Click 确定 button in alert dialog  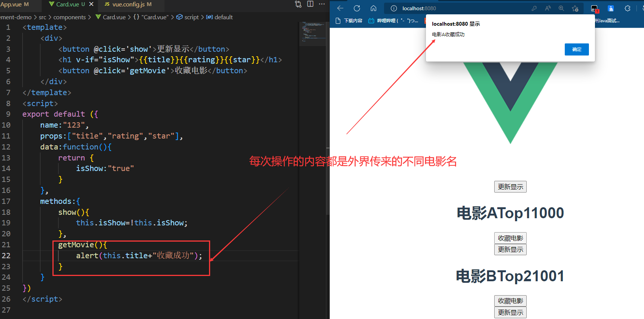[x=576, y=49]
